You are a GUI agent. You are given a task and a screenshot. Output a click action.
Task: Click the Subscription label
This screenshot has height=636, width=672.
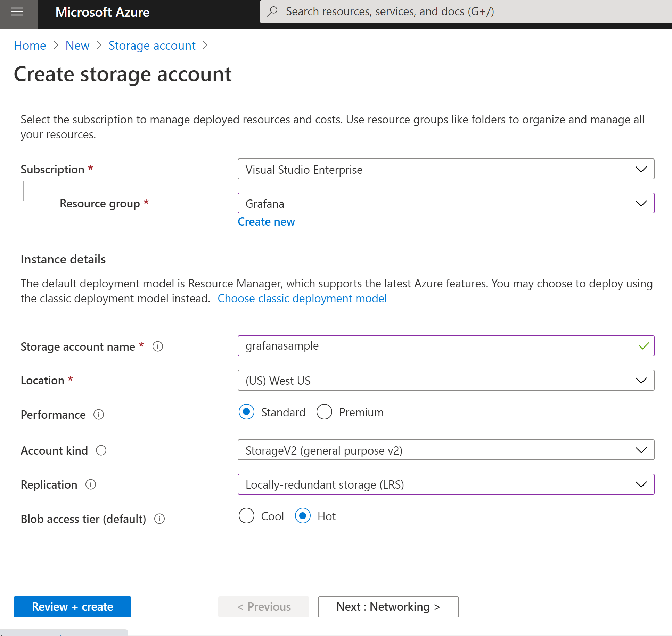click(52, 169)
